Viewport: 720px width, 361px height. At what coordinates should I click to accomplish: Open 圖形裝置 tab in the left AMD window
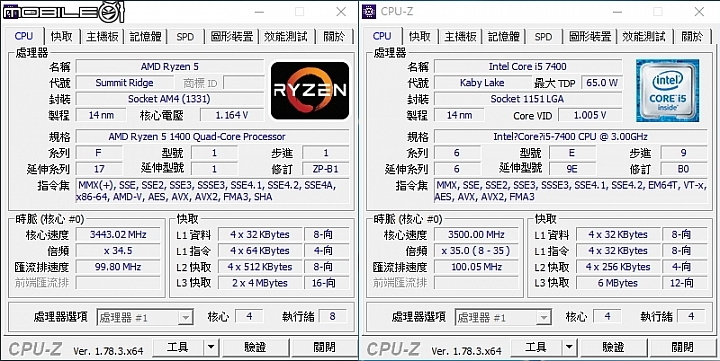tap(232, 36)
